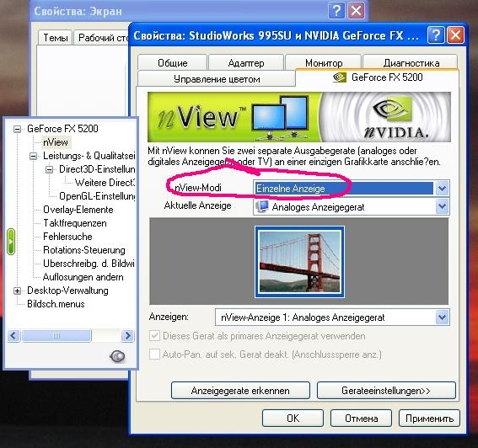
Task: Select Weitere Direct3D tree item
Action: [x=105, y=183]
